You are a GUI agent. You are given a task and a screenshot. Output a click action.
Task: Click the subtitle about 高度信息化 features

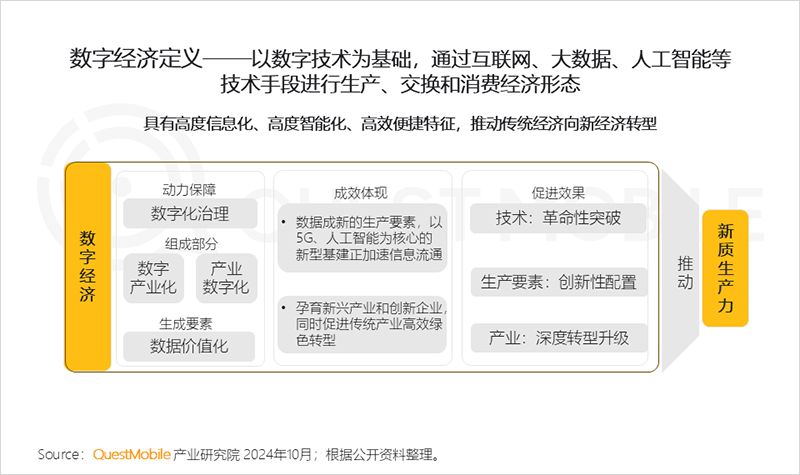[400, 124]
